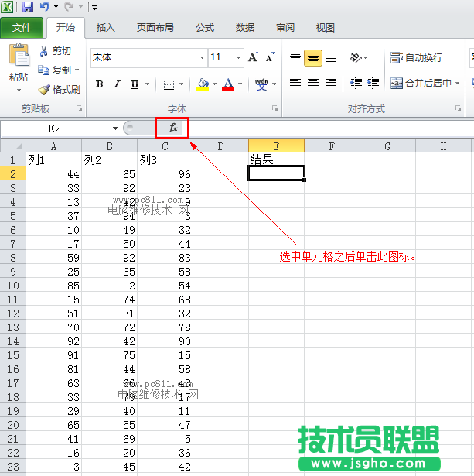Expand the Copy dropdown arrow
Viewport: 474px width, 476px height.
[77, 70]
